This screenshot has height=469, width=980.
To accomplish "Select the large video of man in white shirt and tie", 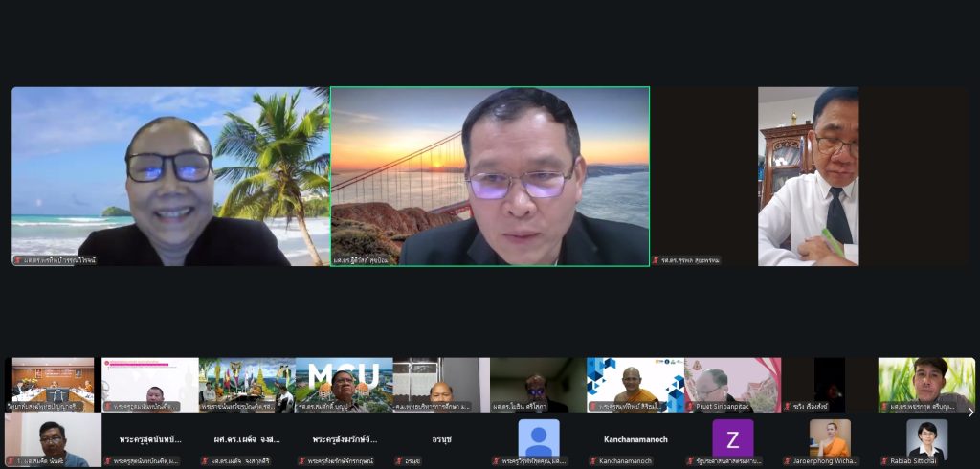I will point(809,176).
